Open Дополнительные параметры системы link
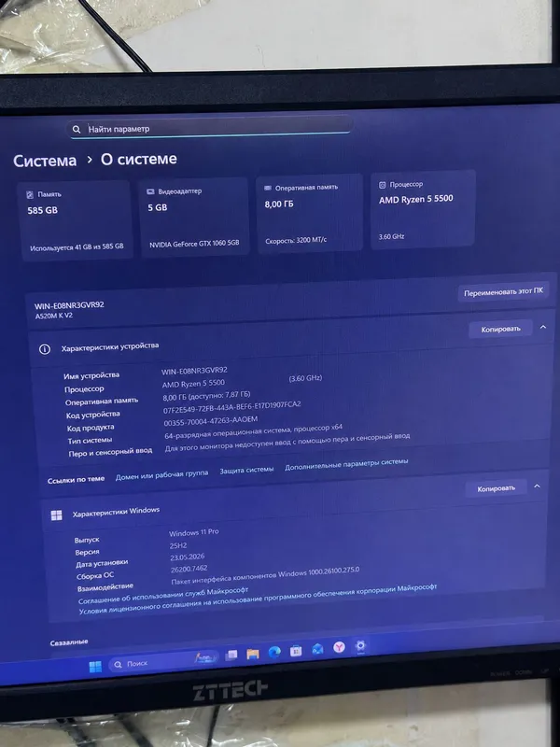Viewport: 560px width, 747px height. point(346,464)
